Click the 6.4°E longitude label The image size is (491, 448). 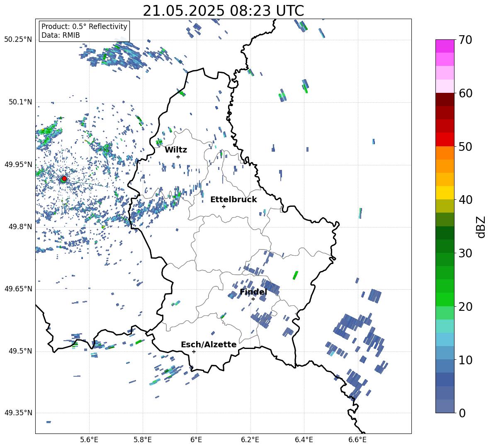[304, 440]
